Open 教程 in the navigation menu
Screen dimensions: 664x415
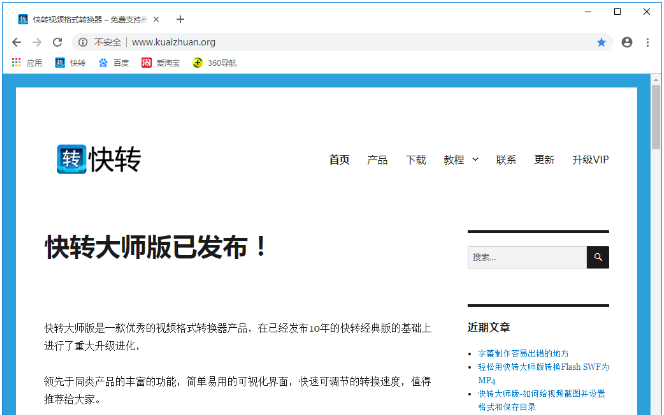tap(454, 160)
